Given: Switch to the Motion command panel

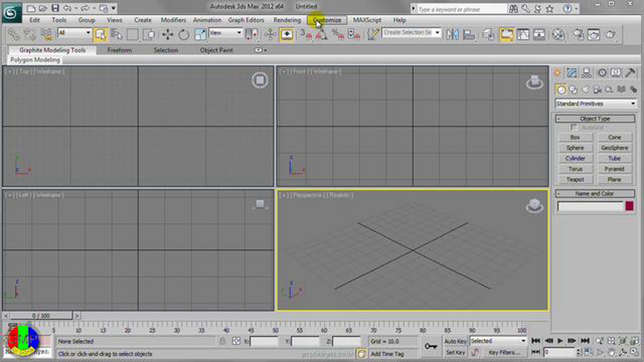Looking at the screenshot, I should 602,73.
